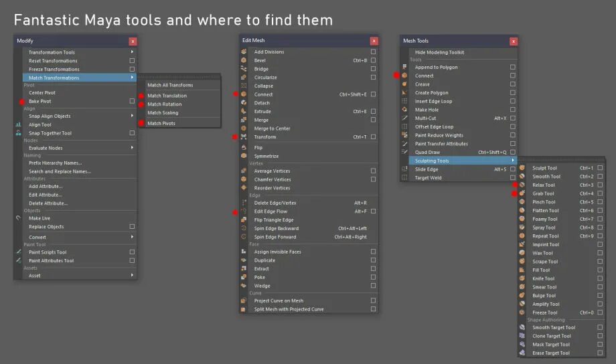
Task: Click the Project Curve on Mesh icon
Action: coord(244,300)
